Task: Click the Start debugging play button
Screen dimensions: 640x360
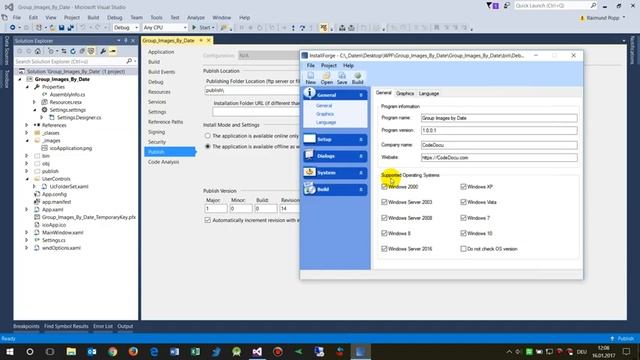Action: coord(194,28)
